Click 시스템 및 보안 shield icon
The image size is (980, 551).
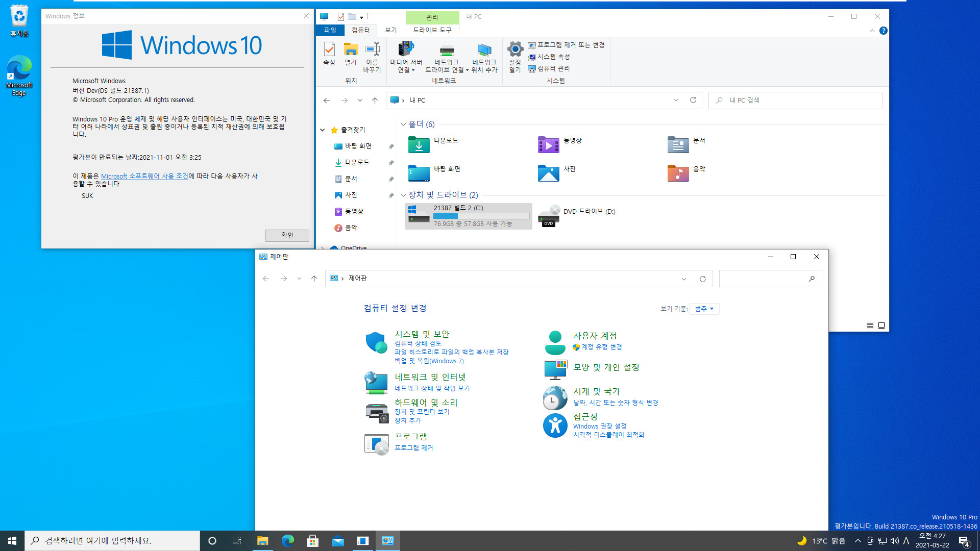tap(376, 343)
